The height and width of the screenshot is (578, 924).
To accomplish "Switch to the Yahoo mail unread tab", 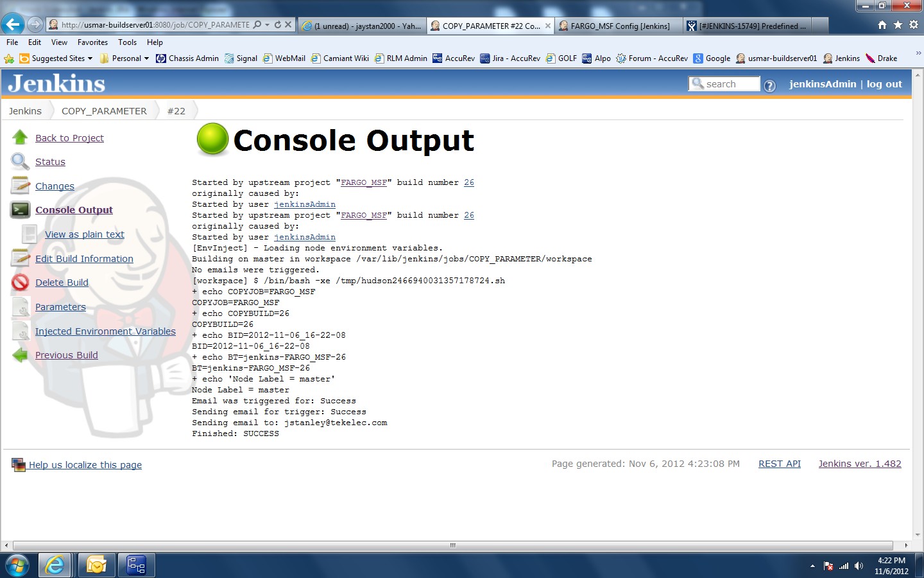I will pyautogui.click(x=362, y=26).
